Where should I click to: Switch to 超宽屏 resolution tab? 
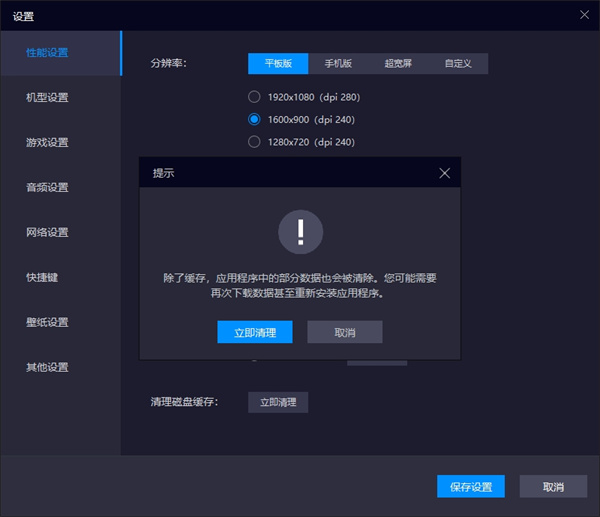(398, 64)
